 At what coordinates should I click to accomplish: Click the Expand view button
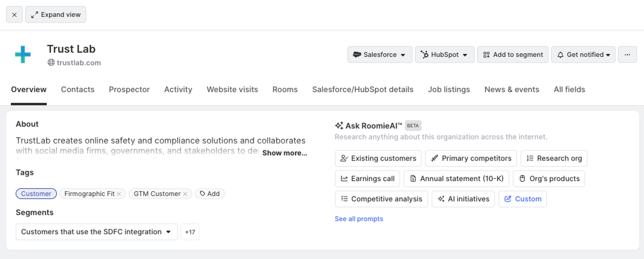pyautogui.click(x=56, y=15)
